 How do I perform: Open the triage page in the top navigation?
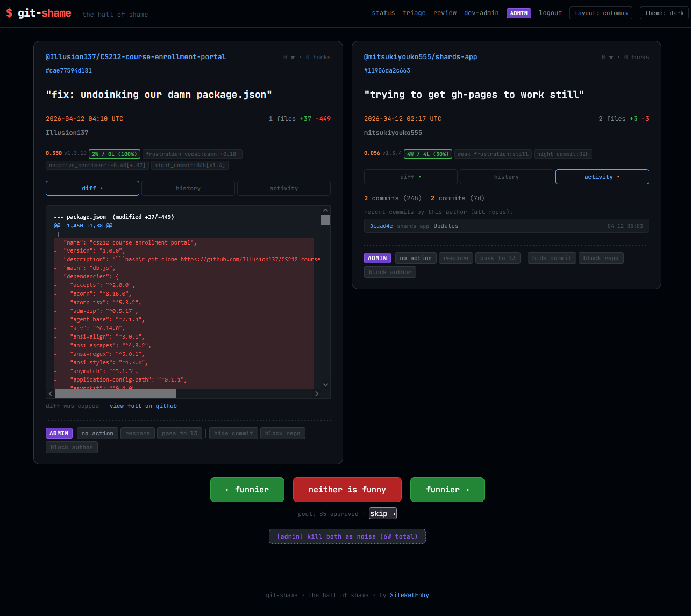(x=414, y=13)
